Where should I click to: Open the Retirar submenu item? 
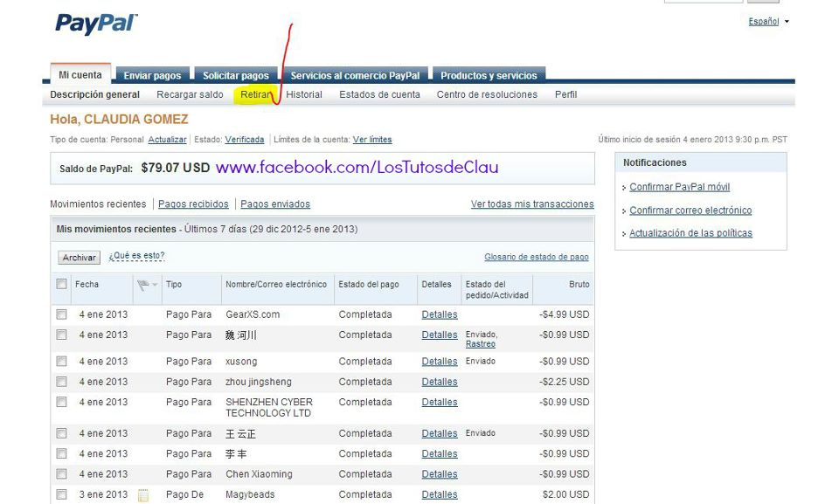tap(256, 94)
